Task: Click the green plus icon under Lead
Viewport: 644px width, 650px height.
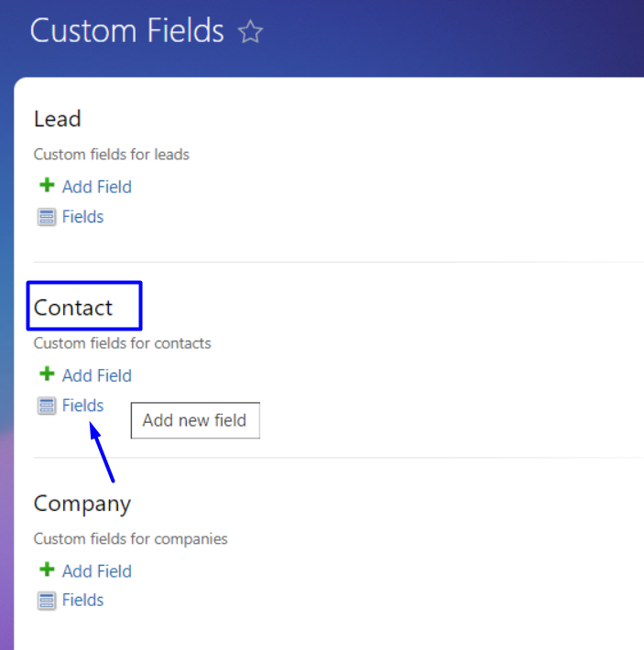Action: (x=47, y=186)
